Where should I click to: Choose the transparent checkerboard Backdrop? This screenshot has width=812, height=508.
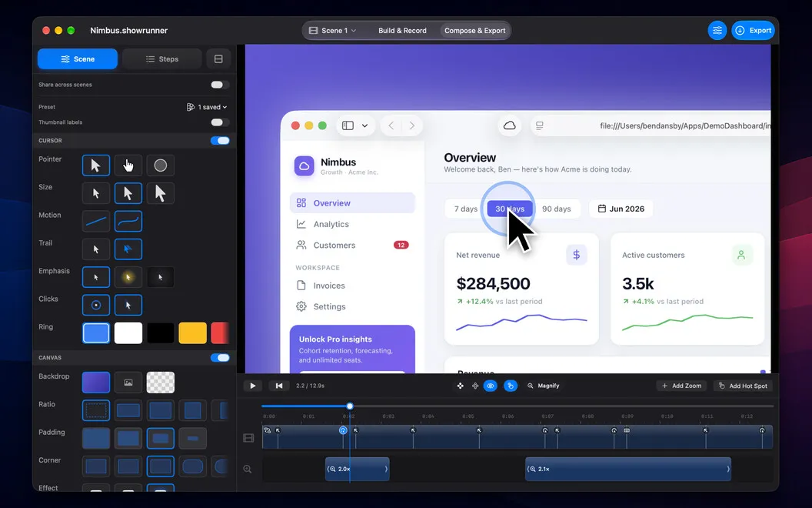pyautogui.click(x=161, y=383)
